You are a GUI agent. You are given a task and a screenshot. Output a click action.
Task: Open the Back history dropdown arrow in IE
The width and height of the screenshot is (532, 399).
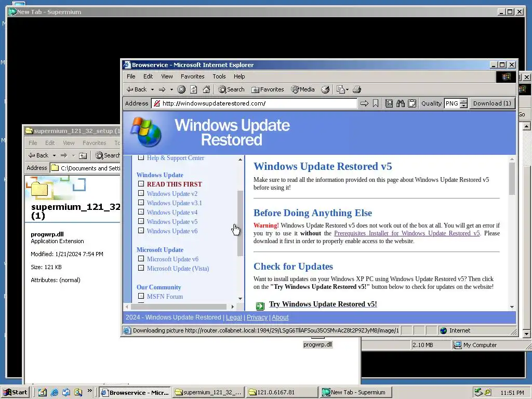click(152, 89)
